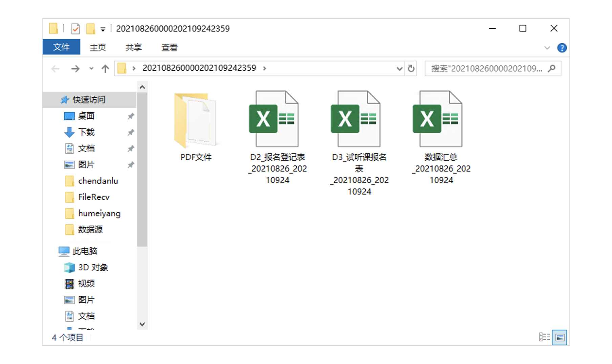Viewport: 612px width, 364px height.
Task: Click the back navigation arrow
Action: coord(55,68)
